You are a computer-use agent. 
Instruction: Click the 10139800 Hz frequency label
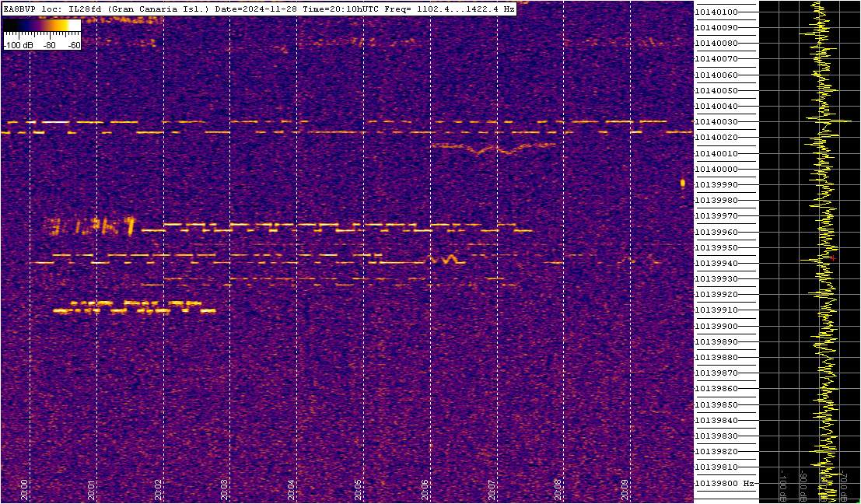(724, 484)
